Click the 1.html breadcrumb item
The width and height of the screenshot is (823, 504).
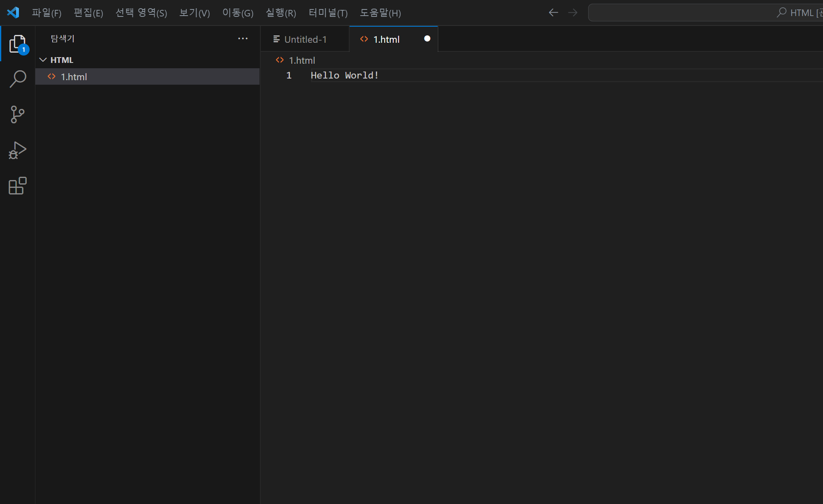[x=301, y=60]
